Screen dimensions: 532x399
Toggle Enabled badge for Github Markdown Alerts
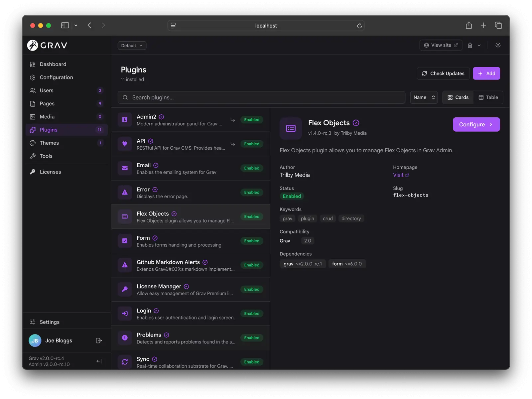(x=252, y=265)
